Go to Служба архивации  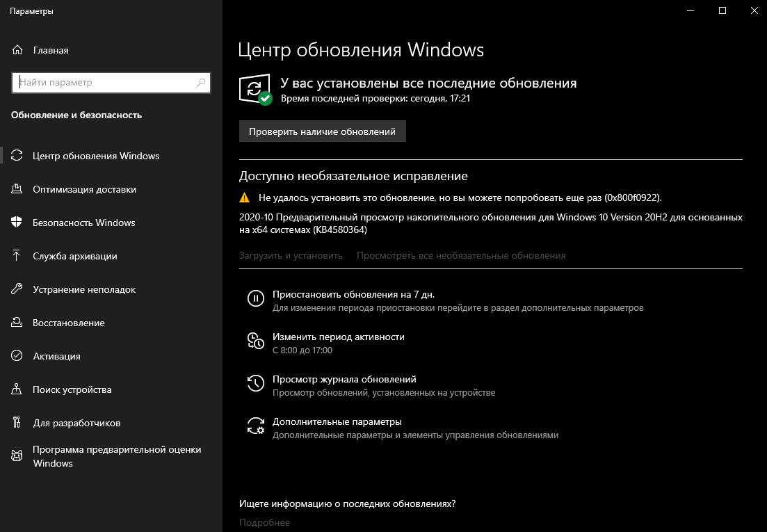click(x=75, y=256)
